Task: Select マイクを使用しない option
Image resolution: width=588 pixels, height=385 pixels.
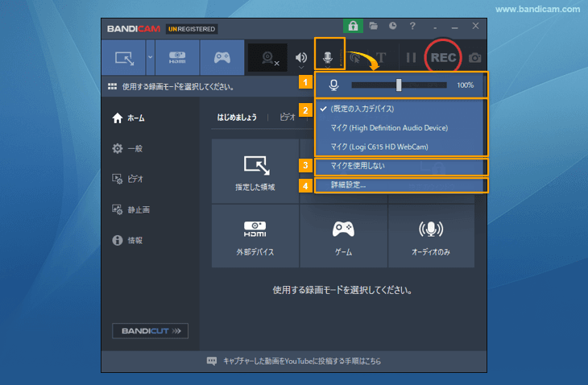Action: (x=400, y=166)
